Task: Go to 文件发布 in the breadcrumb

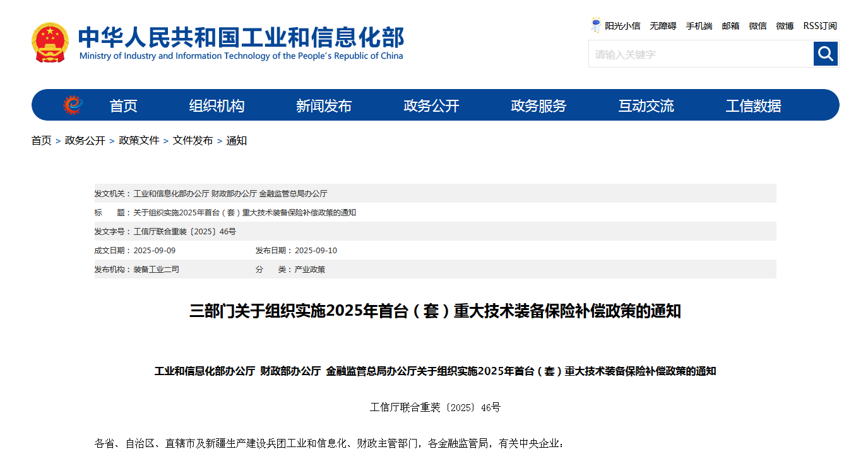Action: (193, 141)
